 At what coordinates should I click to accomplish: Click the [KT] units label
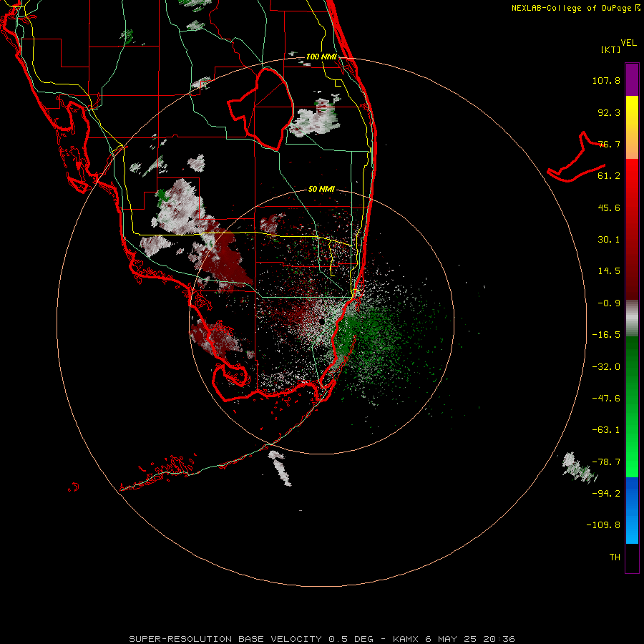point(611,49)
